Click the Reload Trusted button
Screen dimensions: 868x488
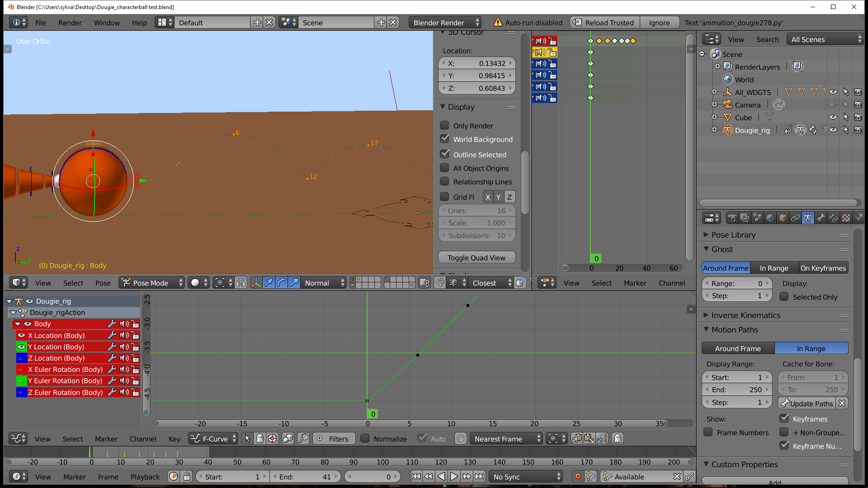point(604,23)
